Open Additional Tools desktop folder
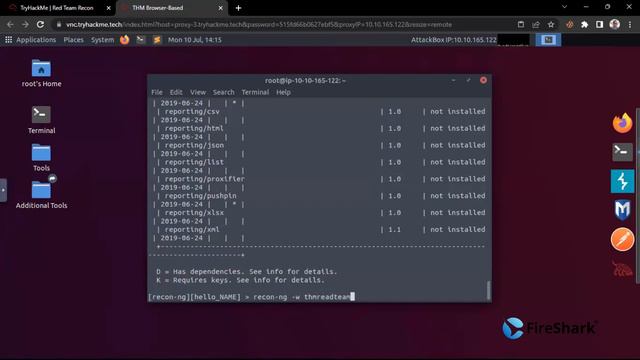 pos(41,190)
